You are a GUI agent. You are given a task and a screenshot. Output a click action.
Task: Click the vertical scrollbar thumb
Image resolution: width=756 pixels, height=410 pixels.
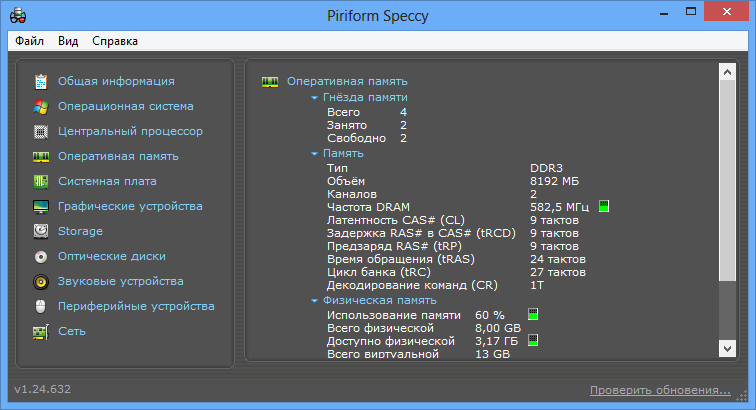pos(727,181)
